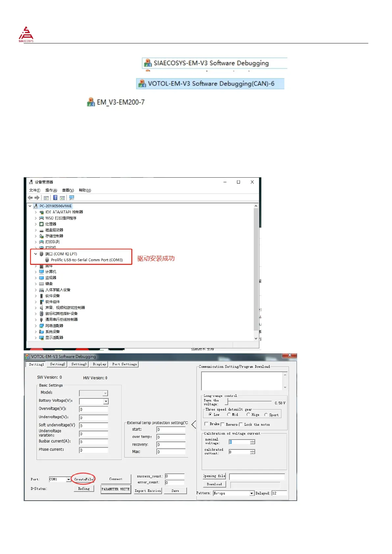Switch to the Display tab
The height and width of the screenshot is (554, 392).
click(x=99, y=364)
